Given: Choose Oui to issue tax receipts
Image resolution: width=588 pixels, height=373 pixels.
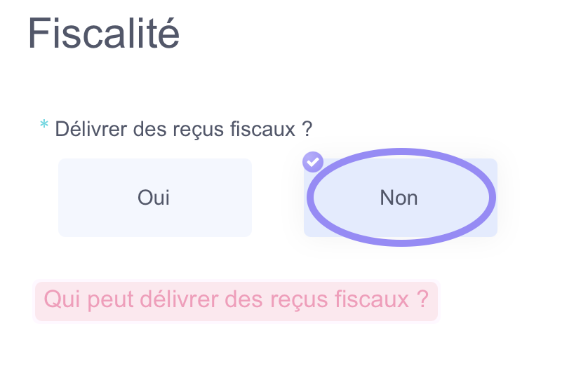Looking at the screenshot, I should 155,198.
